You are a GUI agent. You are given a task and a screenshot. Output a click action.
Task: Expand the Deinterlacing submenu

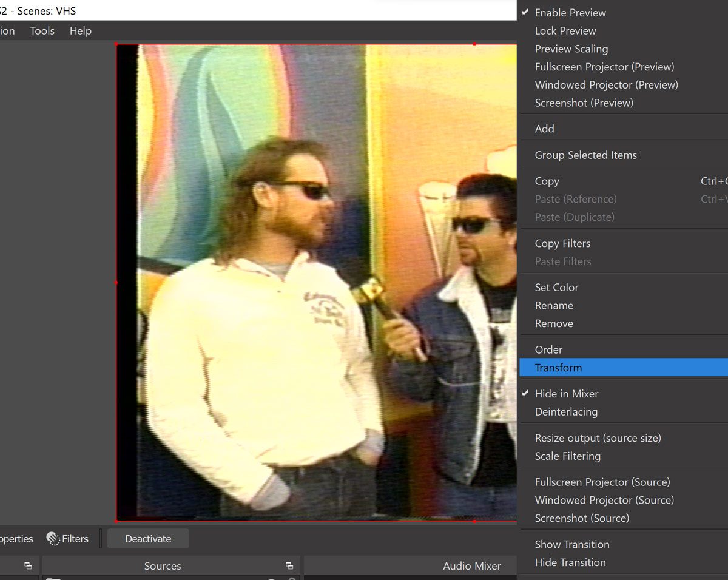[x=566, y=412]
